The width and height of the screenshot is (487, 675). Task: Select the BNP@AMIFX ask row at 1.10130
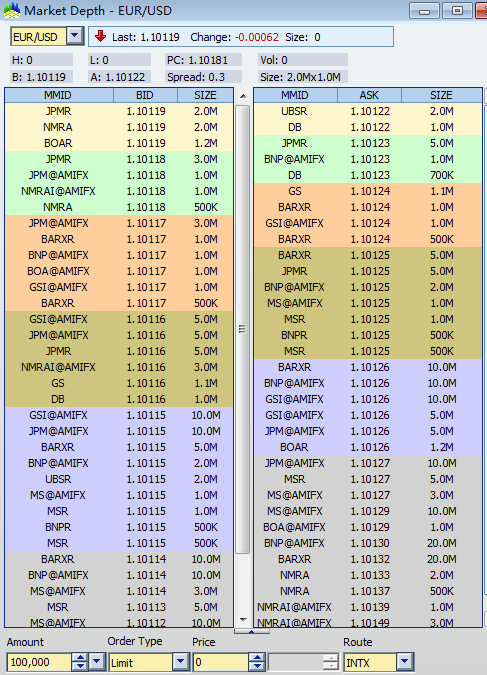coord(368,543)
